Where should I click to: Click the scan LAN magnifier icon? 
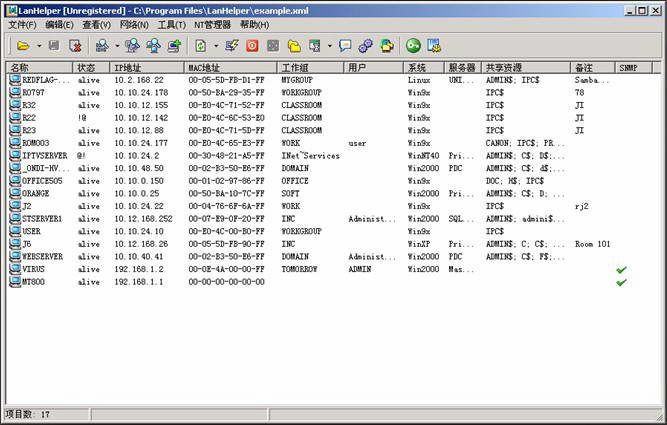[x=102, y=46]
